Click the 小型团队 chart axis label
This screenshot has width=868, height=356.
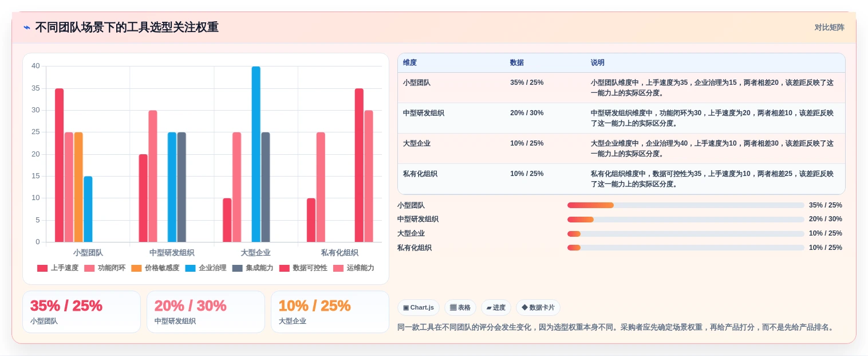point(88,253)
